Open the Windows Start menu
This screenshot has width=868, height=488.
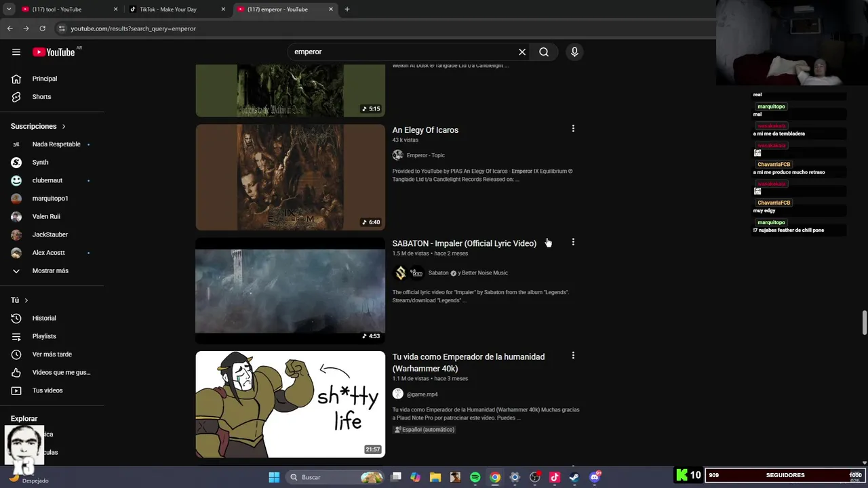[274, 477]
